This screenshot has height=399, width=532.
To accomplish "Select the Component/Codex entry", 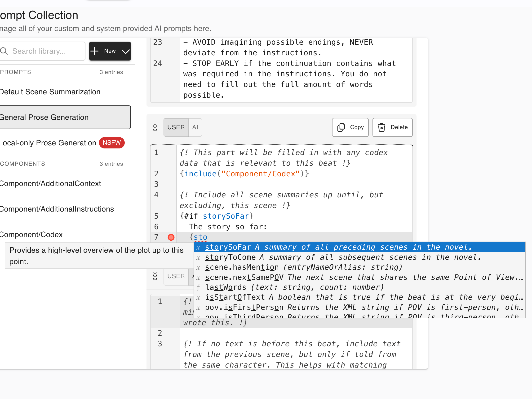I will tap(31, 234).
